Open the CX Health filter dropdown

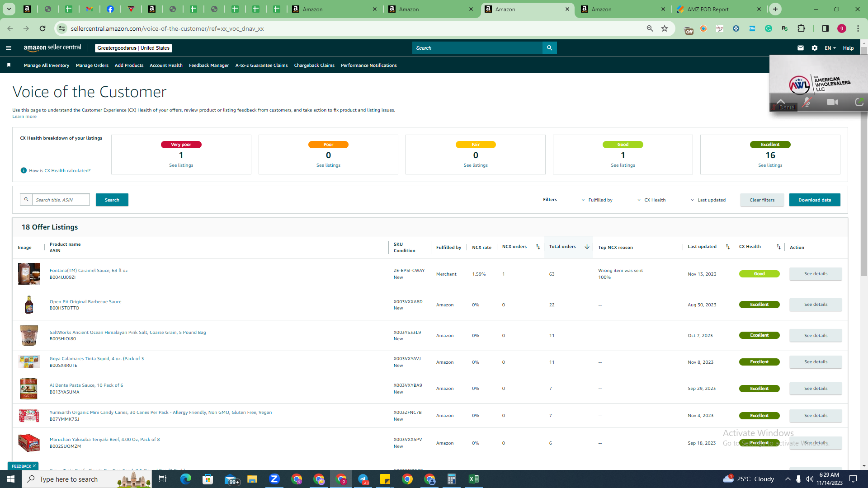651,200
